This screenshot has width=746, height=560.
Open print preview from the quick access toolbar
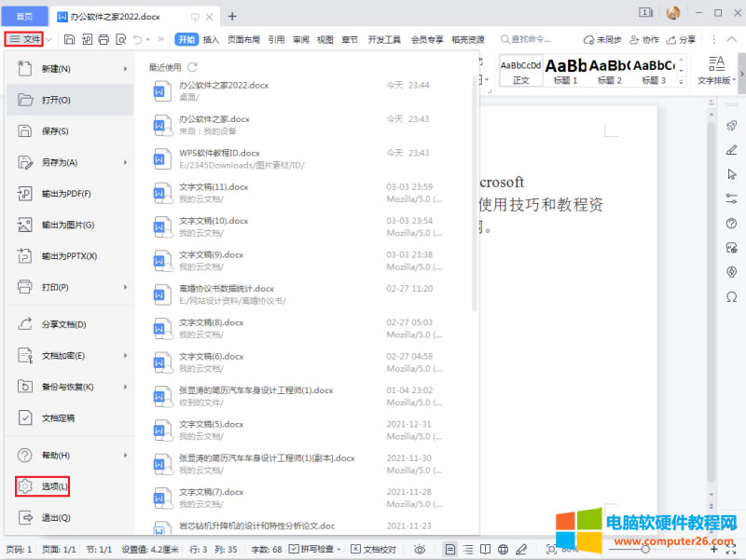pos(123,39)
